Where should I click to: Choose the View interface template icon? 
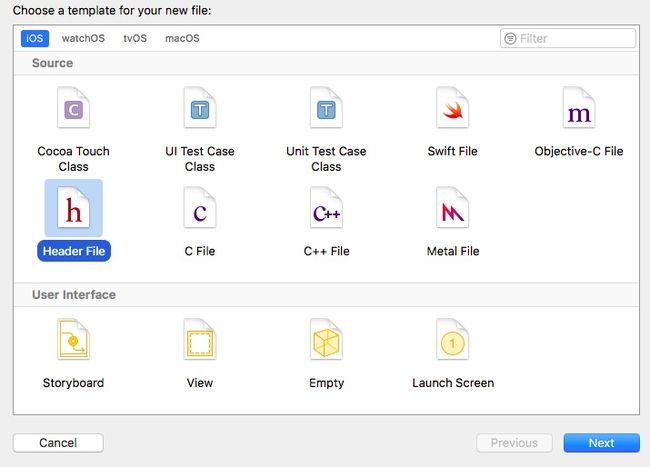point(200,339)
